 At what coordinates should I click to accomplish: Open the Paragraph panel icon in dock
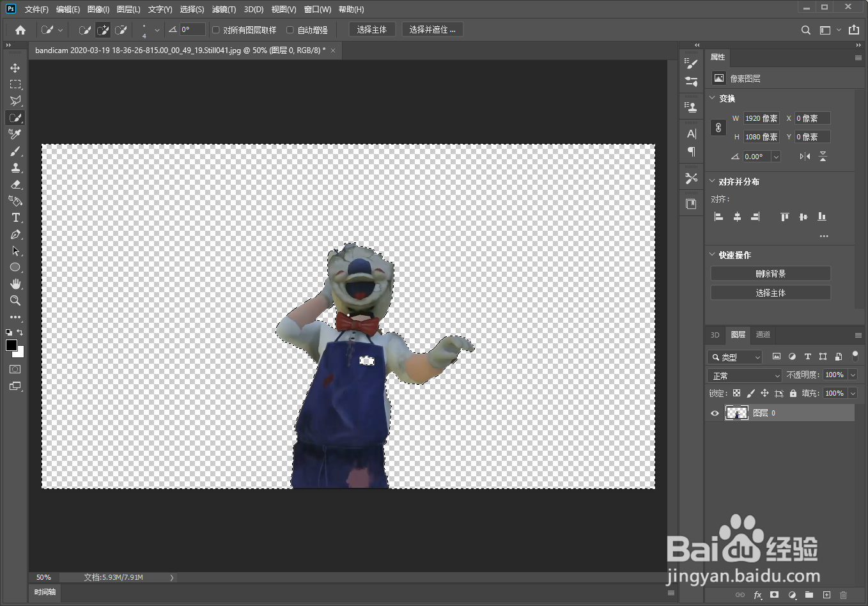[x=691, y=151]
